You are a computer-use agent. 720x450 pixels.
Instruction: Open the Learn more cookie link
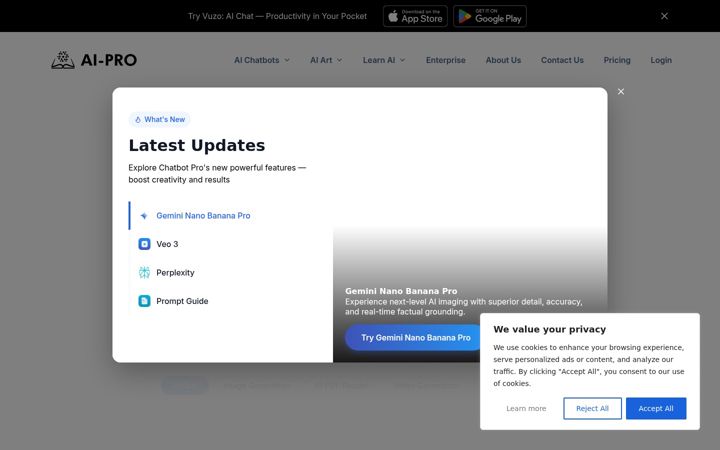(526, 408)
